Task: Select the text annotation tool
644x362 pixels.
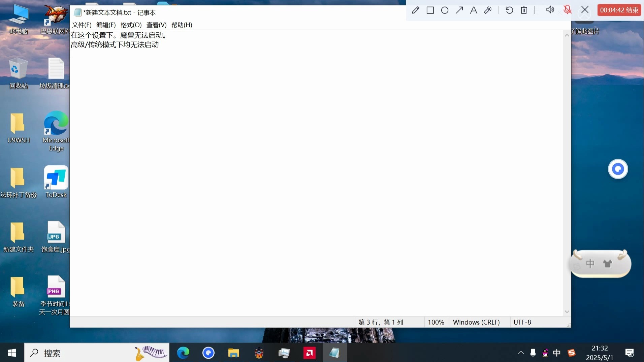Action: pyautogui.click(x=474, y=10)
